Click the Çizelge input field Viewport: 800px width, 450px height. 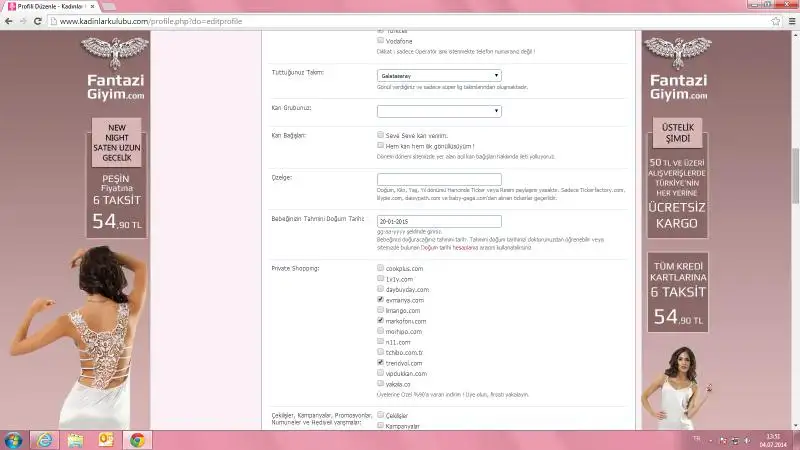(x=439, y=179)
